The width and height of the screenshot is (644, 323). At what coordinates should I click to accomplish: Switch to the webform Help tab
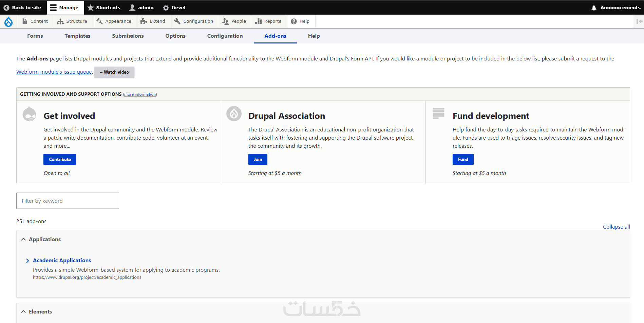(x=314, y=36)
